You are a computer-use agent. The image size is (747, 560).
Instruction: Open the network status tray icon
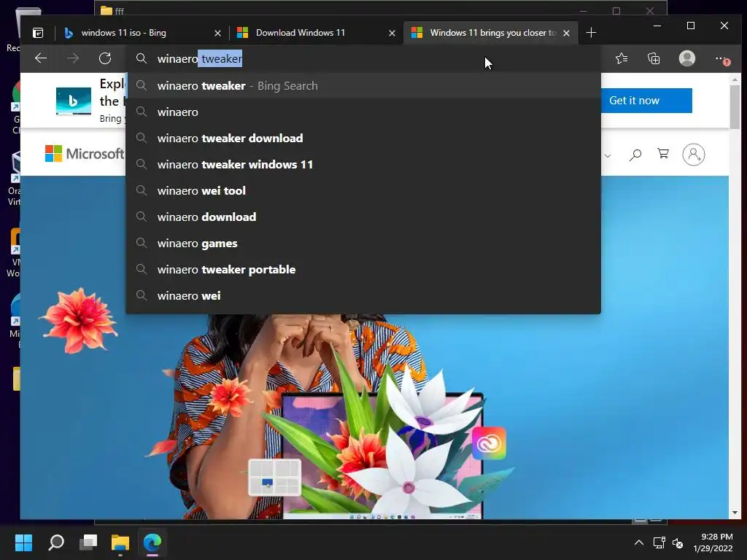[x=659, y=542]
